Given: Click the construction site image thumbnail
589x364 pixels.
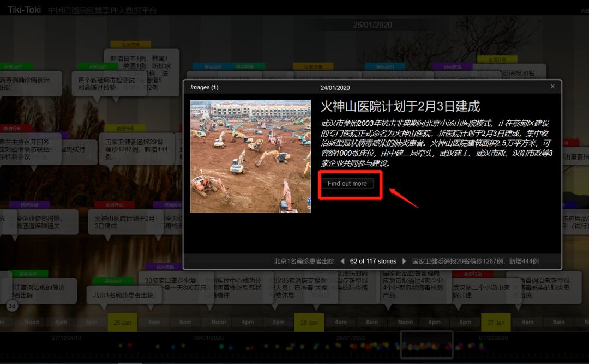Looking at the screenshot, I should 250,156.
